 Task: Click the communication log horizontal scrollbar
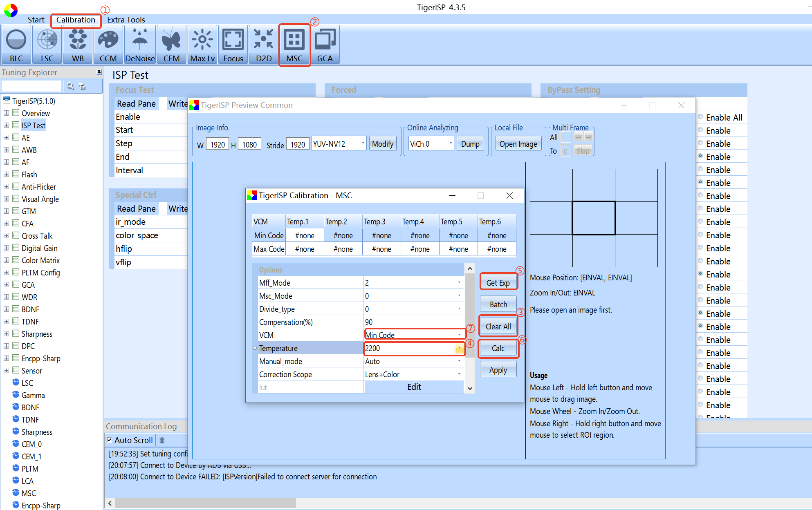[458, 503]
